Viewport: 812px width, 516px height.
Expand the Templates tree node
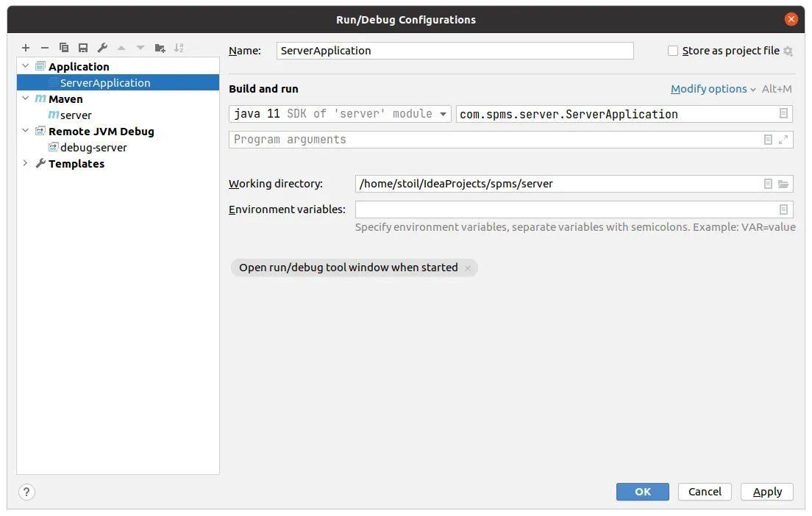pyautogui.click(x=26, y=164)
